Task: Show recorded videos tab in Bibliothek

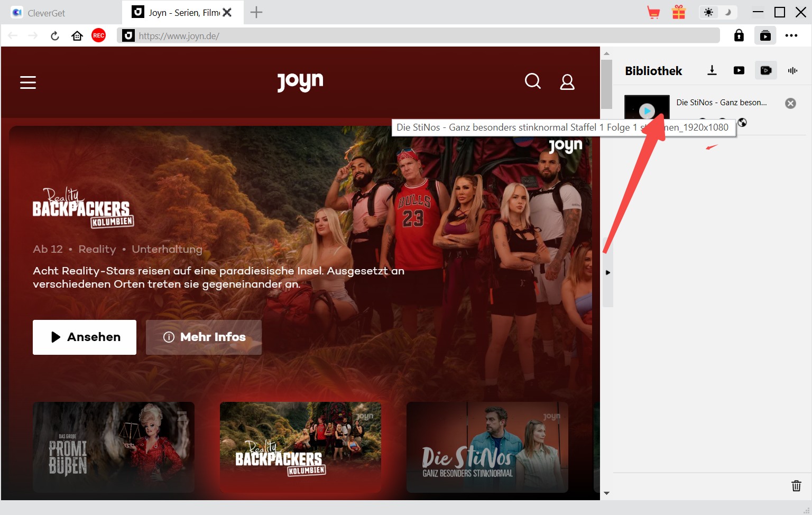Action: (x=765, y=70)
